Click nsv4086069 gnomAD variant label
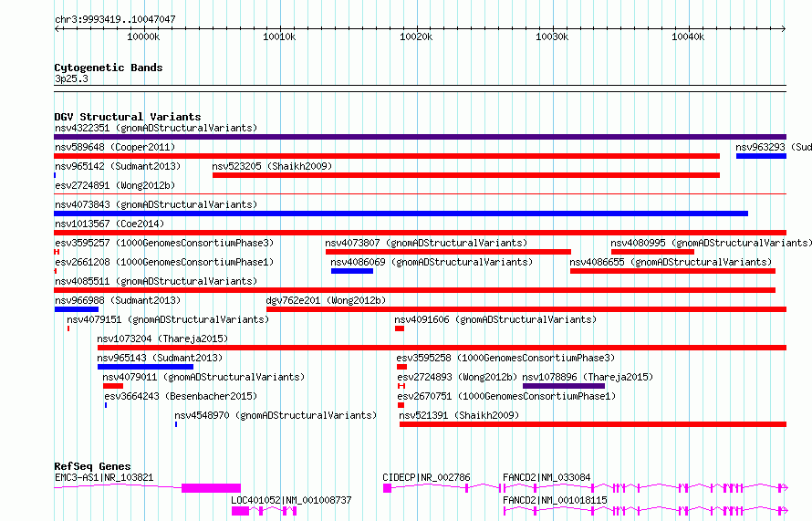Image resolution: width=812 pixels, height=521 pixels. point(432,262)
